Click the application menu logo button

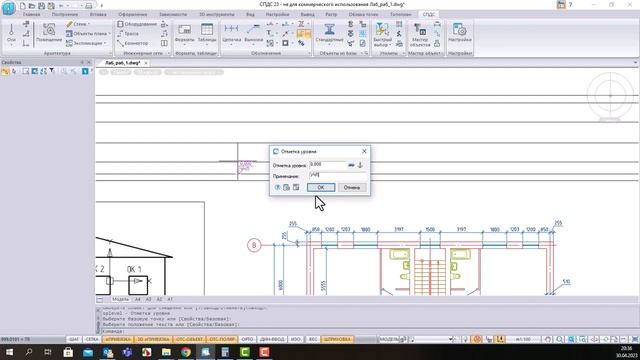click(x=8, y=7)
